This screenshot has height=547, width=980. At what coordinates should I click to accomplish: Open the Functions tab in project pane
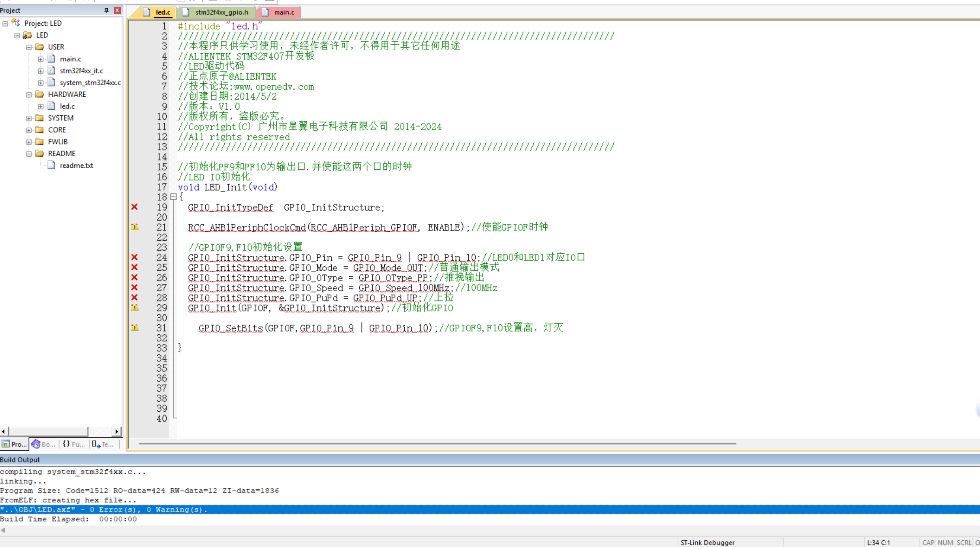(74, 444)
